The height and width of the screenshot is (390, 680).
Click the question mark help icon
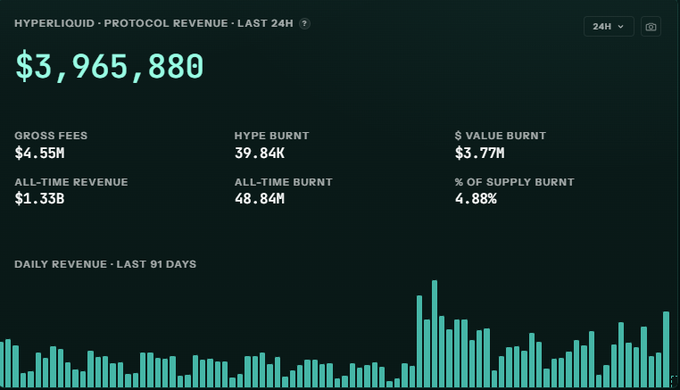tap(305, 23)
